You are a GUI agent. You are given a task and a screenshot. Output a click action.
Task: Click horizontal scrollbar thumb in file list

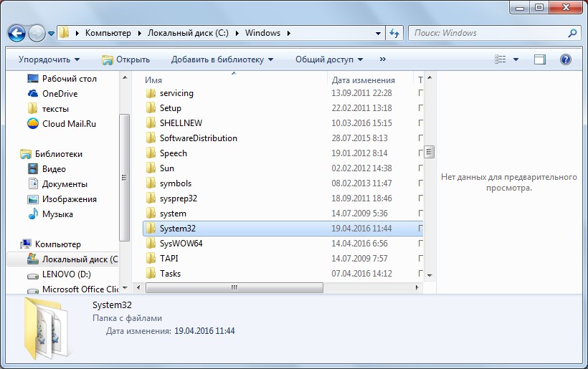234,288
